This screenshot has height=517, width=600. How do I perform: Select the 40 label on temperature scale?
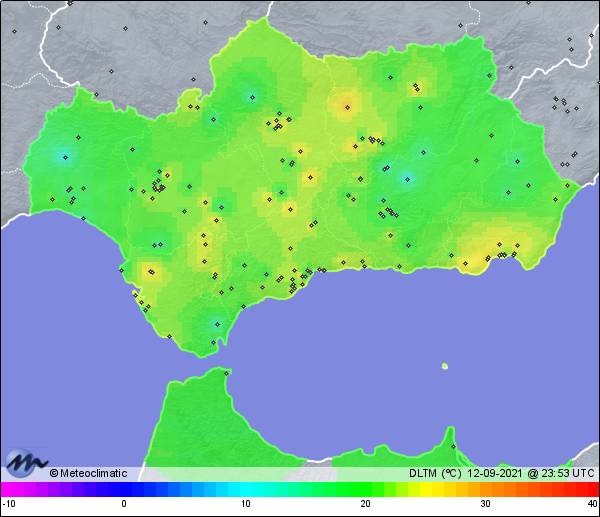[x=591, y=503]
